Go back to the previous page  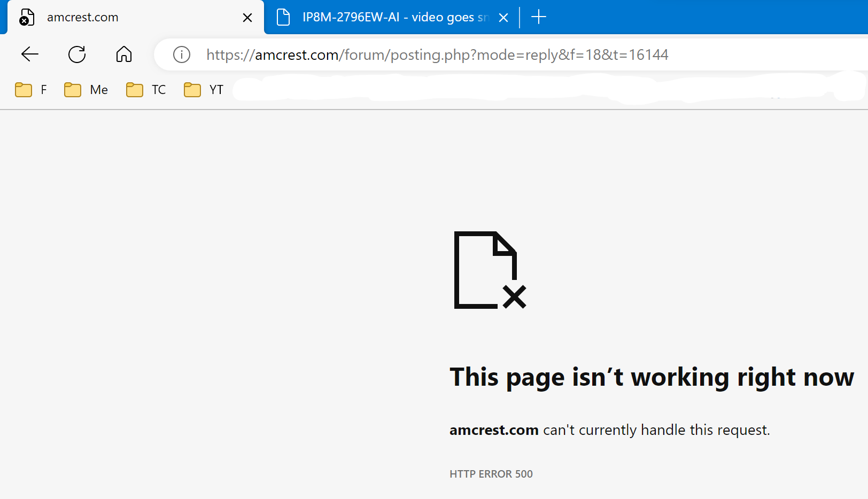[x=30, y=54]
